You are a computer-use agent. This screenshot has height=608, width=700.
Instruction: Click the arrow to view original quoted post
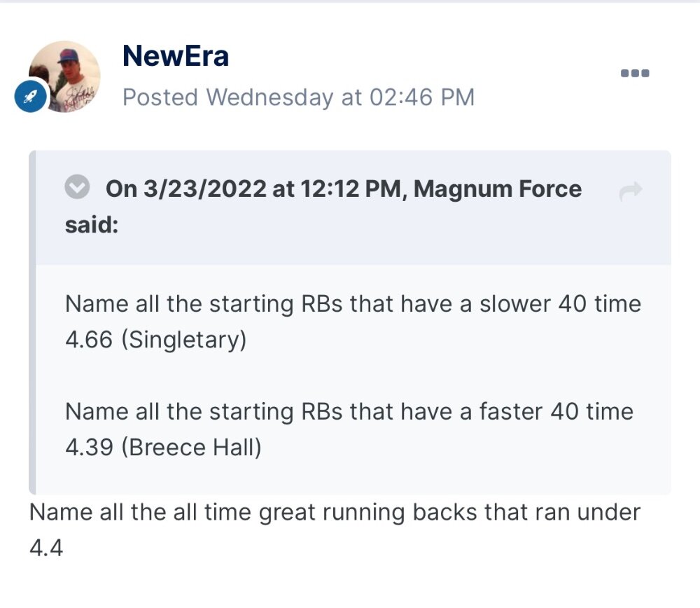631,191
